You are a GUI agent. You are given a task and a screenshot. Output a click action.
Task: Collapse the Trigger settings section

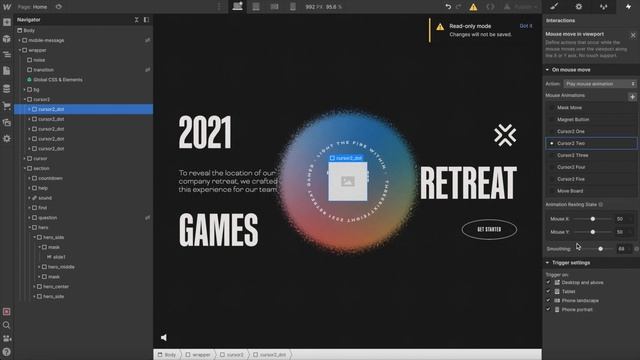click(547, 263)
